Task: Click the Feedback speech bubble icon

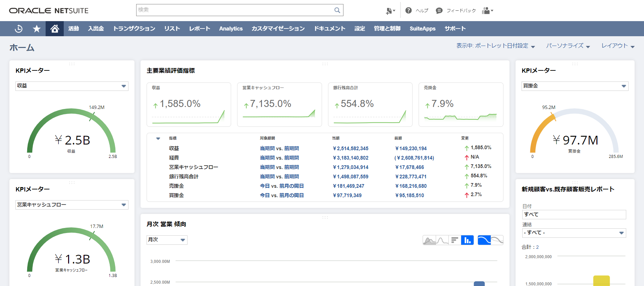Action: (x=439, y=11)
